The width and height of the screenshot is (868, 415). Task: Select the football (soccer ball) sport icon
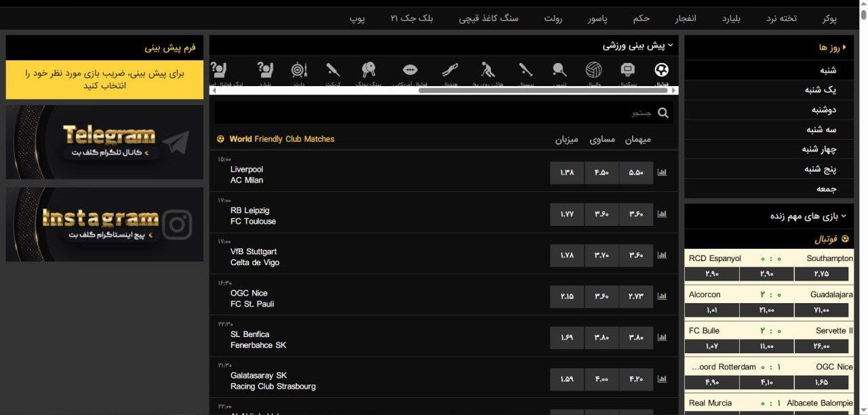coord(661,70)
